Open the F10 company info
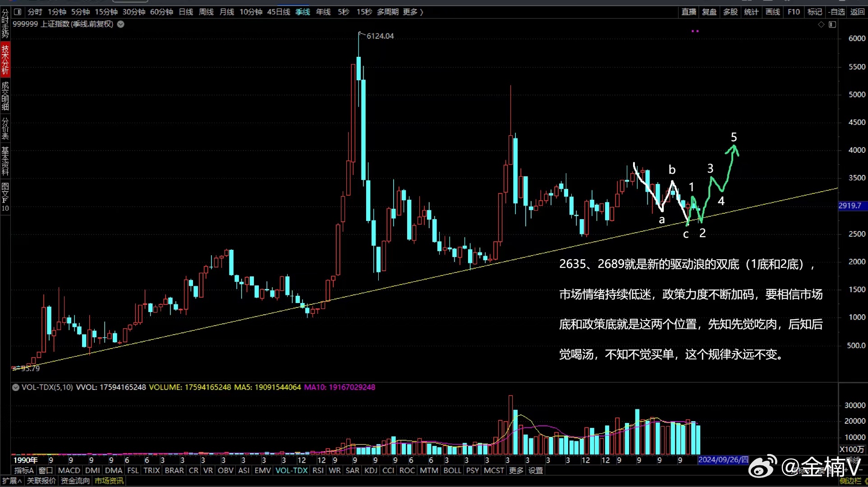 794,12
